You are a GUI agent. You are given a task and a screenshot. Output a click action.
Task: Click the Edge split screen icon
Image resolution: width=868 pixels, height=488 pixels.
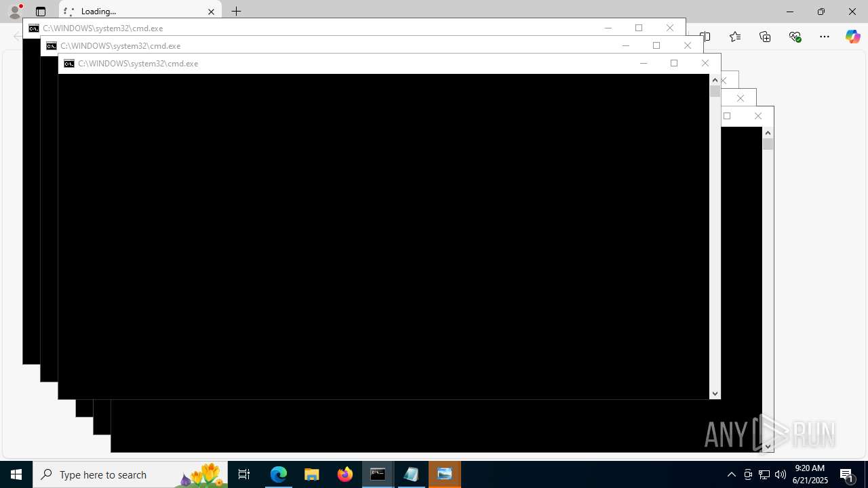click(x=706, y=37)
